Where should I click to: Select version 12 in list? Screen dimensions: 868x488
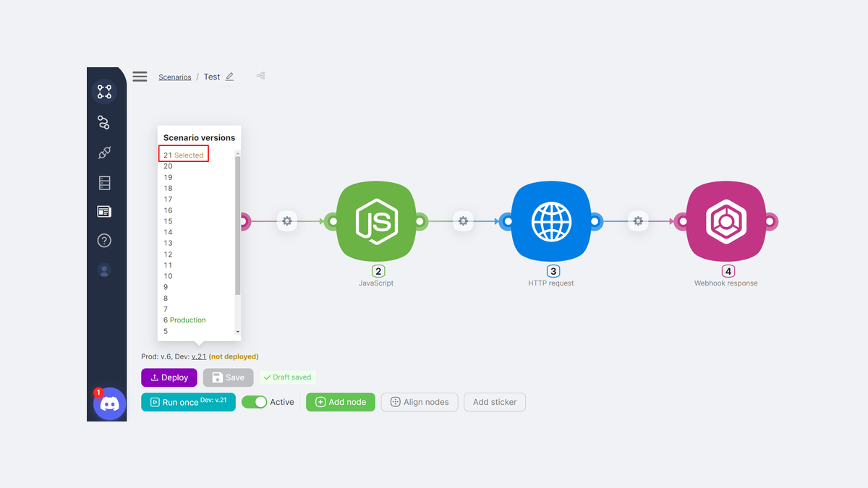168,254
